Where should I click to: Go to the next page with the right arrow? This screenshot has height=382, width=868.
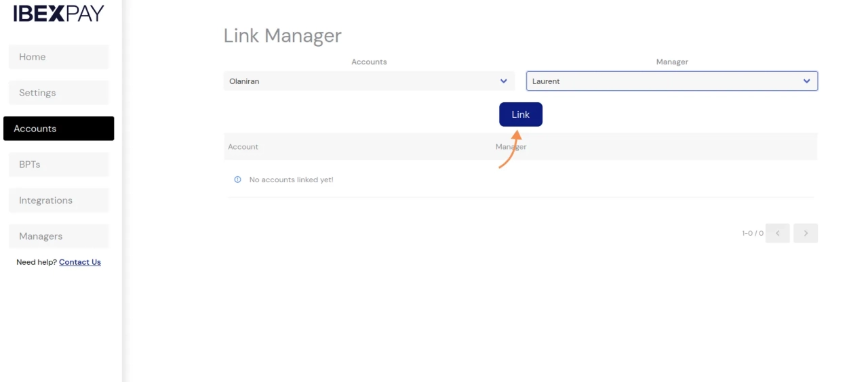coord(805,233)
